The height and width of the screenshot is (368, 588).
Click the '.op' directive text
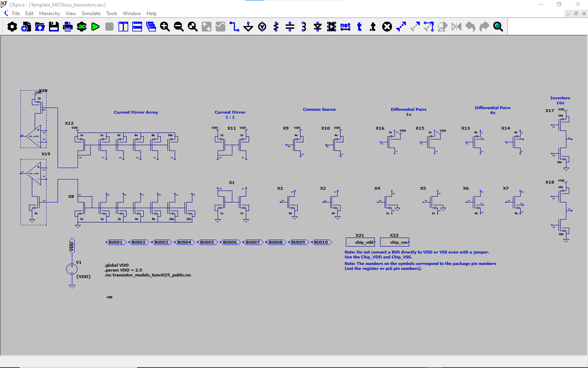tap(109, 297)
